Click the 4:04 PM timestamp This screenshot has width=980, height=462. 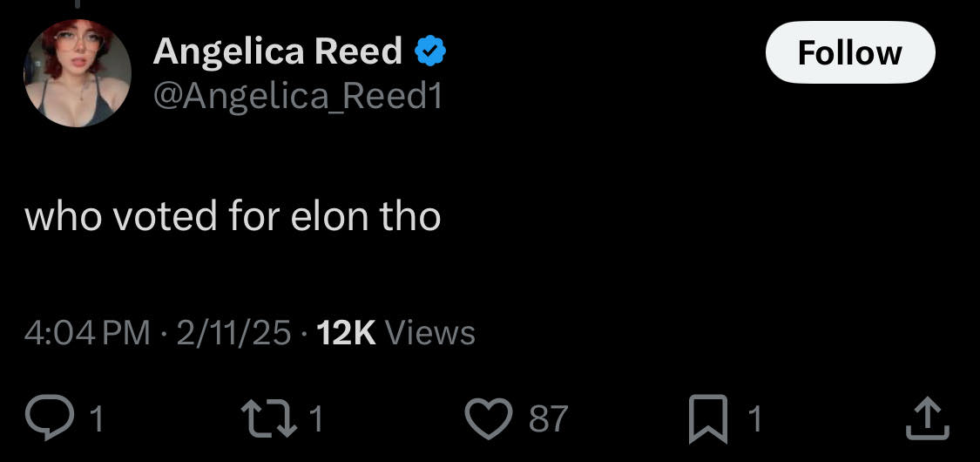point(87,333)
